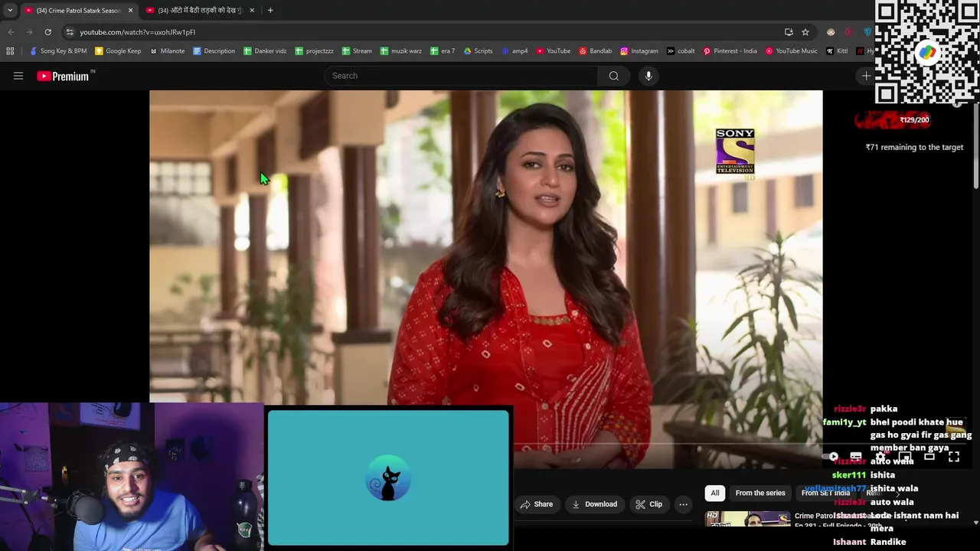This screenshot has height=551, width=980.
Task: Toggle subtitles captions button
Action: coord(856,457)
